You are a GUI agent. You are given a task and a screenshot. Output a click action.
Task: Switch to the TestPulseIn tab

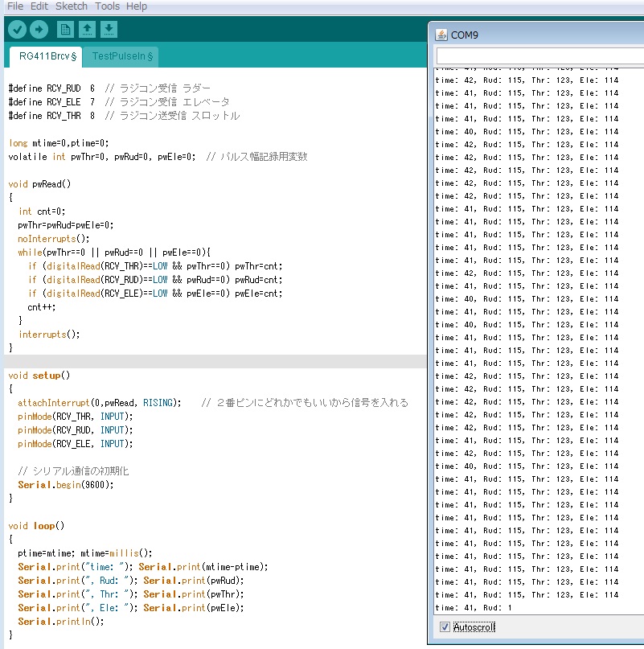point(122,56)
